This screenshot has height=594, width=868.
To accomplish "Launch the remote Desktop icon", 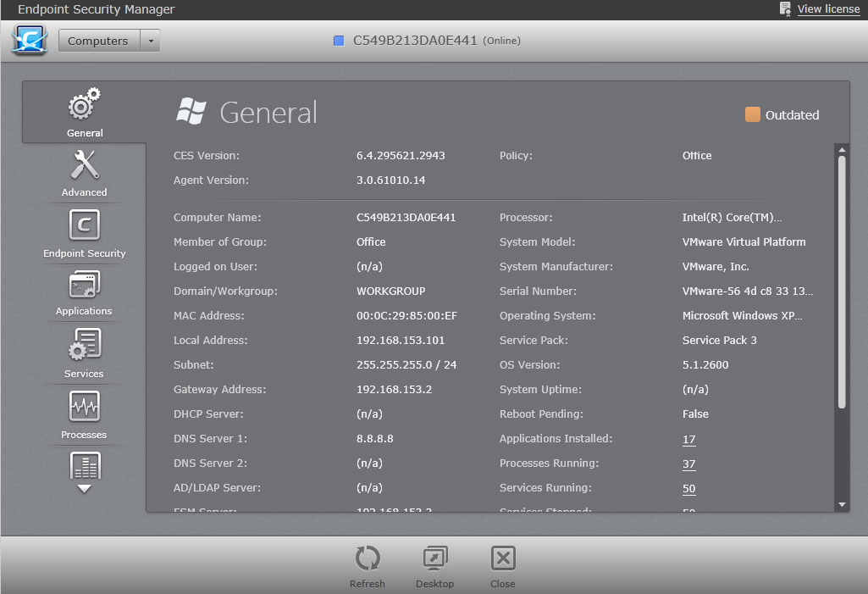I will tap(435, 559).
